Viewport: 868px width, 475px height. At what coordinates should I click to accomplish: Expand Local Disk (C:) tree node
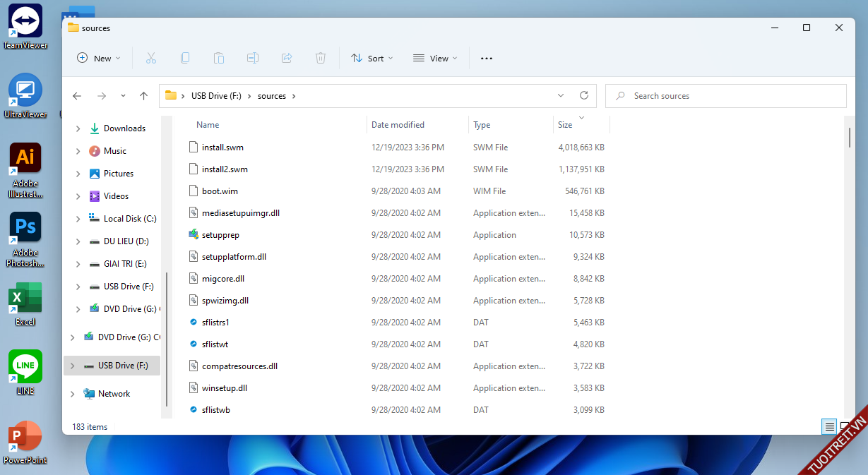78,219
